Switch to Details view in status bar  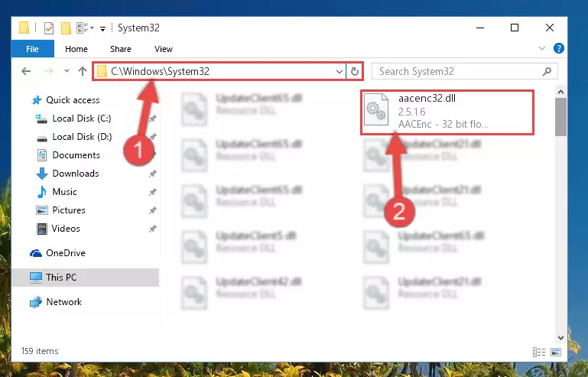[x=539, y=352]
